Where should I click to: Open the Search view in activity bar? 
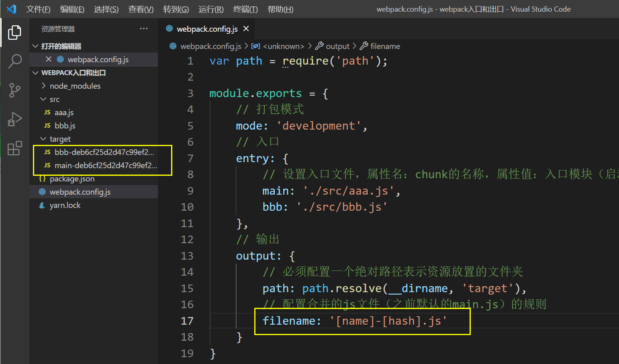click(14, 61)
